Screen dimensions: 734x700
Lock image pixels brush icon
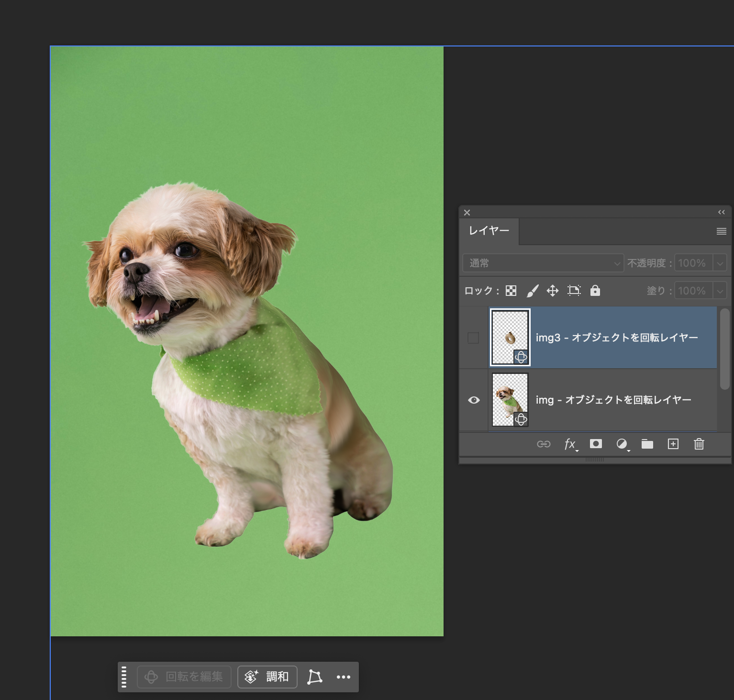532,291
